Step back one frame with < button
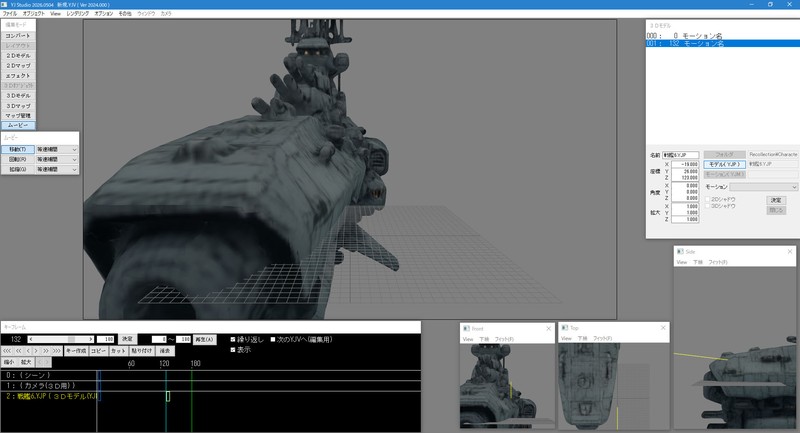 28,351
